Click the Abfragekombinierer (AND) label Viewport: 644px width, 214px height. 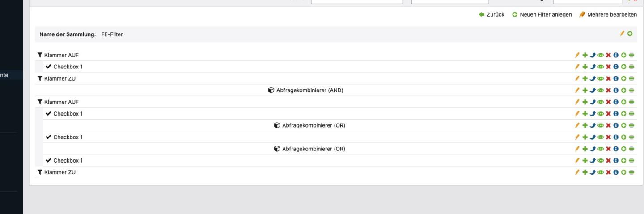309,90
